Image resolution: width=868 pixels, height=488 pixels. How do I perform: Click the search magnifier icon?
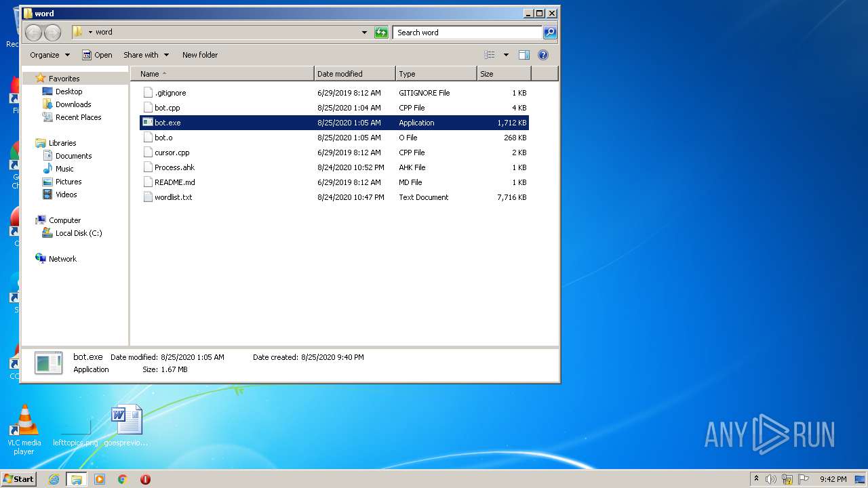click(550, 32)
